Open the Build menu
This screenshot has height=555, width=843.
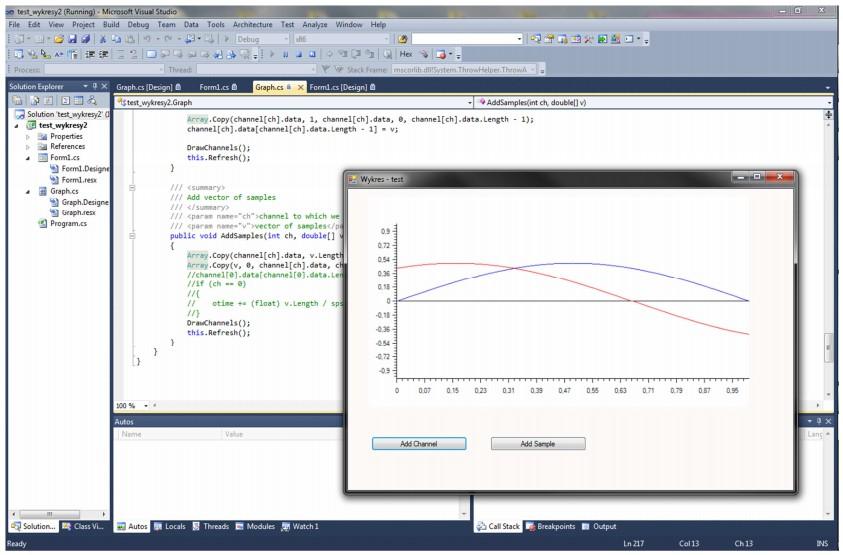111,25
